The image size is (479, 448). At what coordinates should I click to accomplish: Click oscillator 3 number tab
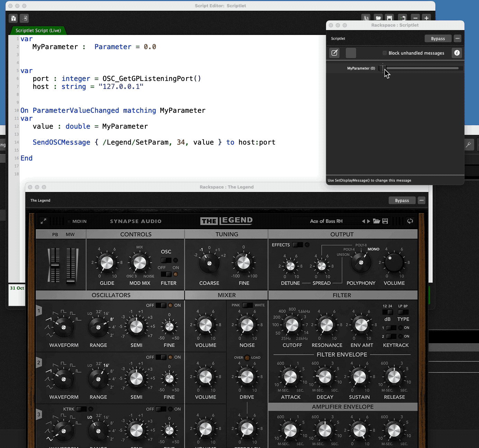pos(39,414)
